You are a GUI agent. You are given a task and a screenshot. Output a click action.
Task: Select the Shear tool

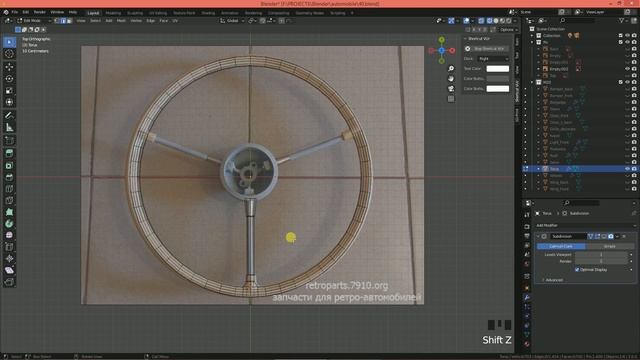pos(9,270)
